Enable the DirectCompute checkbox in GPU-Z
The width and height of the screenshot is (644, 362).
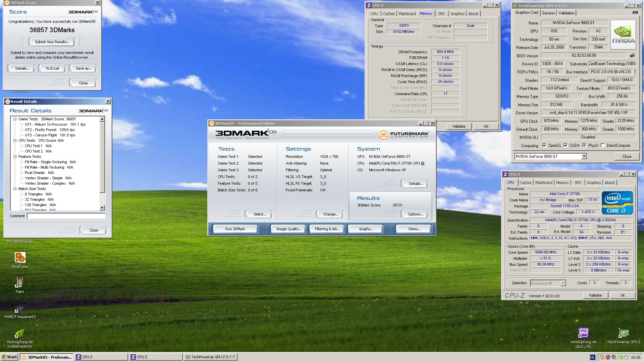coord(603,145)
